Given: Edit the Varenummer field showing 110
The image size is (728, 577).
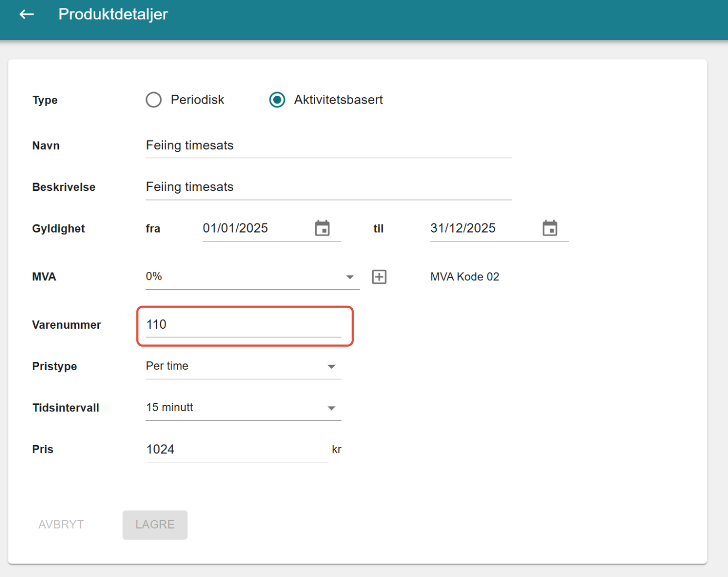Looking at the screenshot, I should point(244,325).
